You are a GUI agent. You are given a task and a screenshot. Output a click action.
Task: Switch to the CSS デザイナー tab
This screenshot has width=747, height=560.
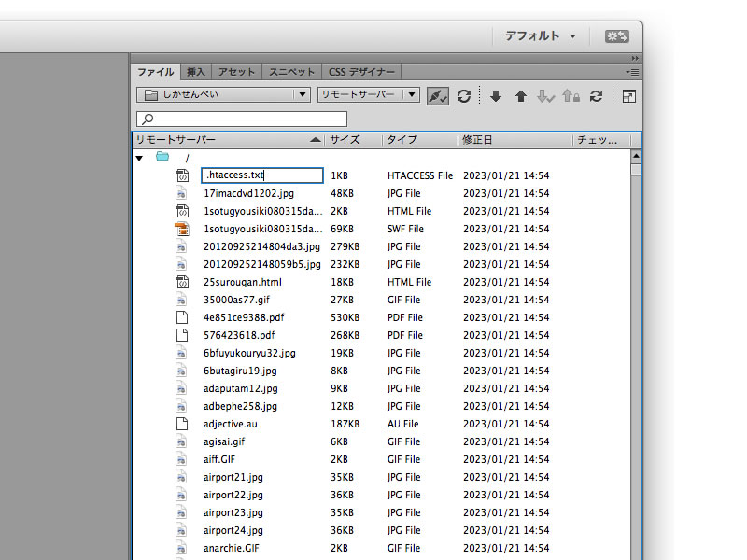click(x=361, y=72)
